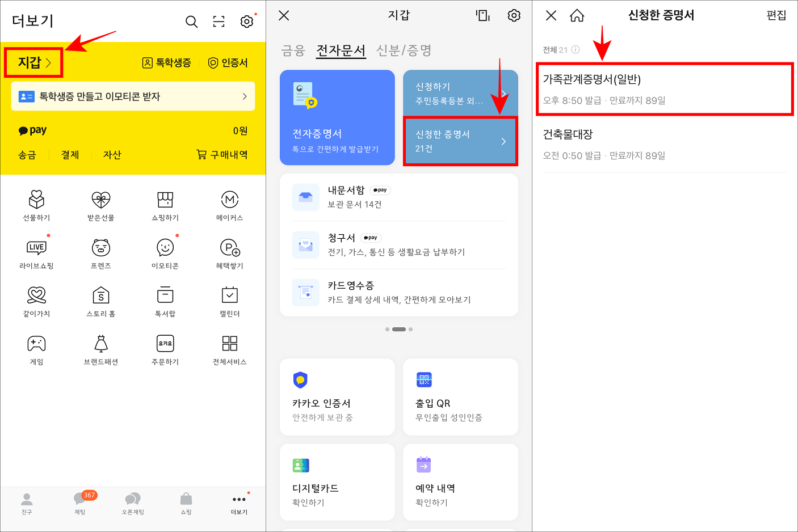Open 쇼핑하기 service icon
This screenshot has width=798, height=532.
pyautogui.click(x=165, y=205)
